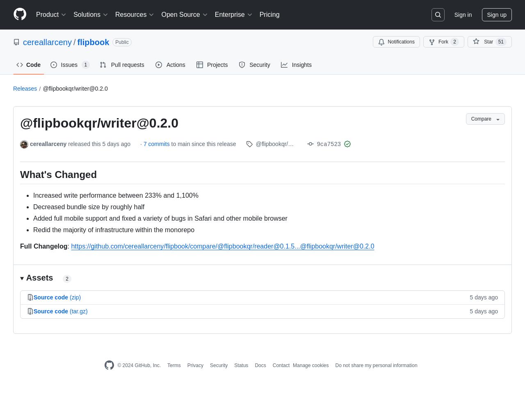
Task: Expand the Resources menu
Action: click(x=135, y=15)
